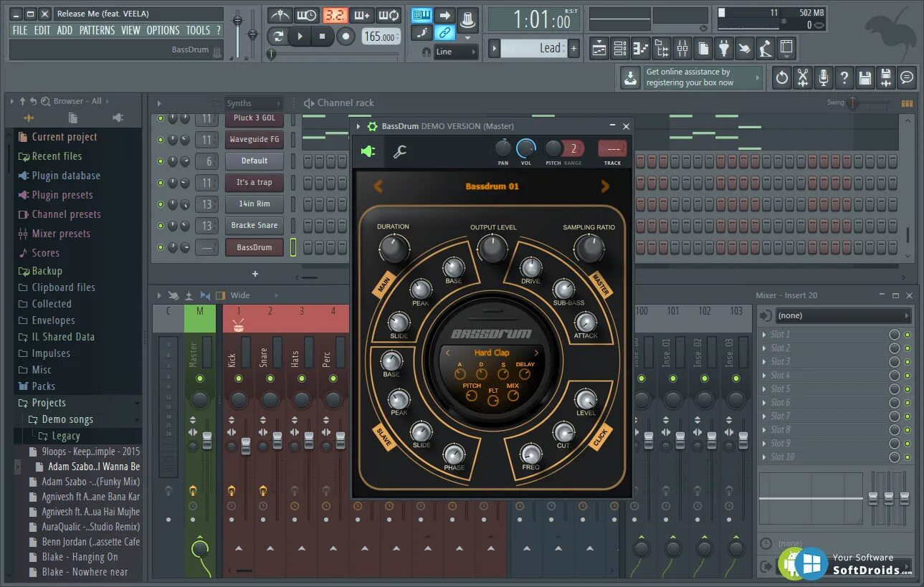Open the EDIT menu
The image size is (924, 587).
tap(42, 30)
